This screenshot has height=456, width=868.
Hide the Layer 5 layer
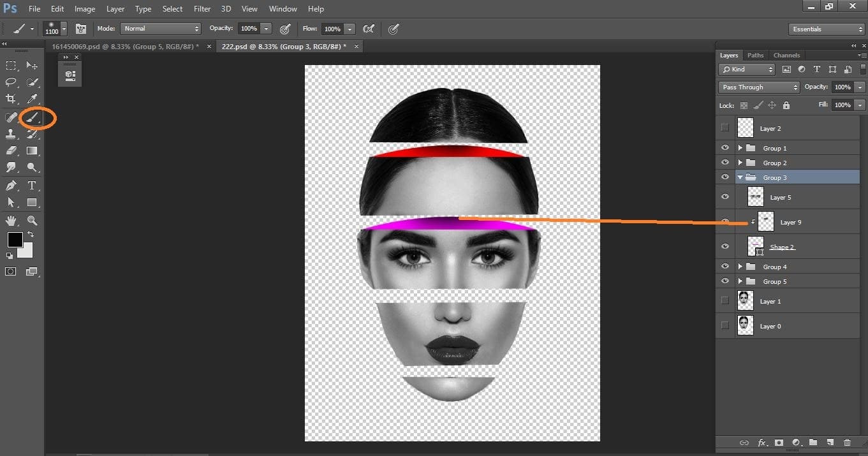[725, 196]
